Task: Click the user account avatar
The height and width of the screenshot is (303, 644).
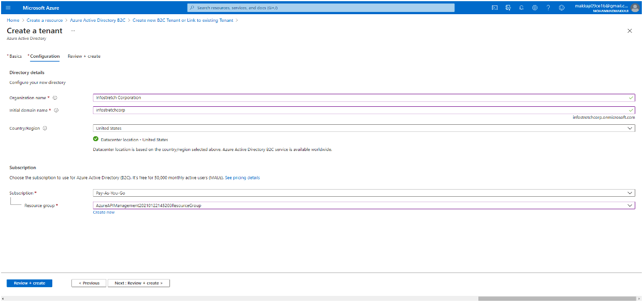Action: (x=635, y=8)
